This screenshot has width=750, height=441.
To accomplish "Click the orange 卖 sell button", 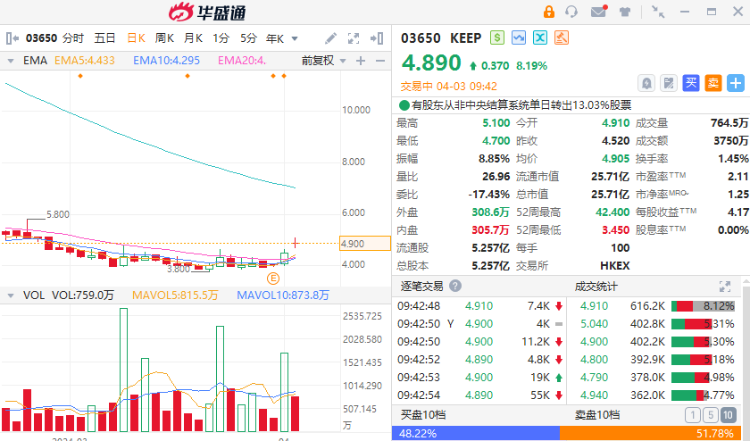I will pos(713,83).
